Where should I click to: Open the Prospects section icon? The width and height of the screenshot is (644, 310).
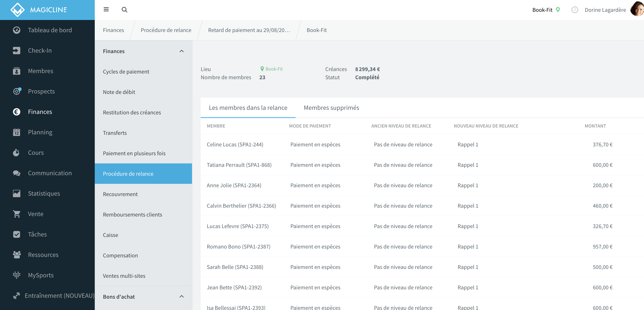(x=17, y=91)
